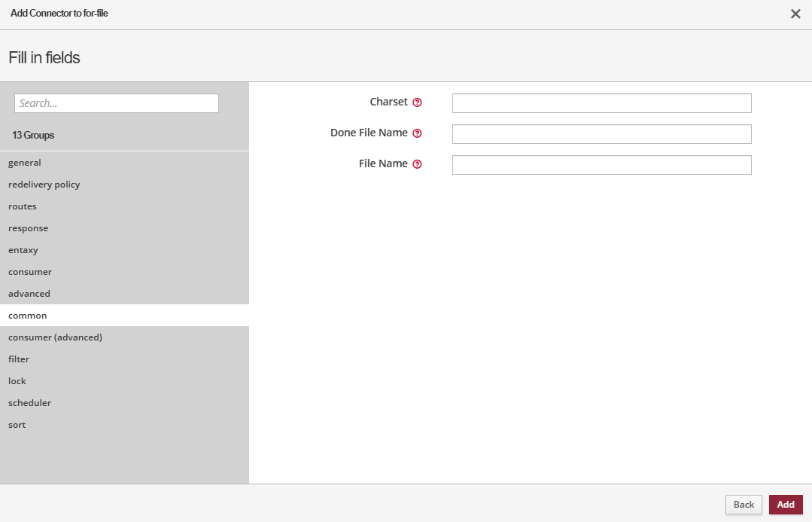Click the Add button

[x=786, y=505]
